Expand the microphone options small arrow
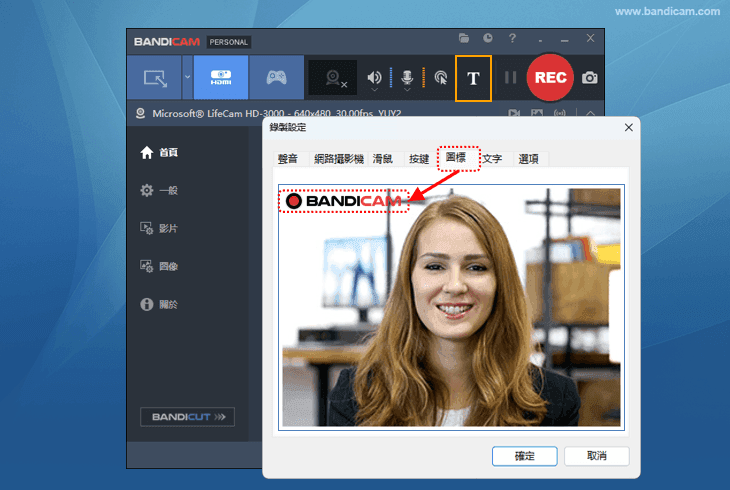730x490 pixels. pos(407,89)
